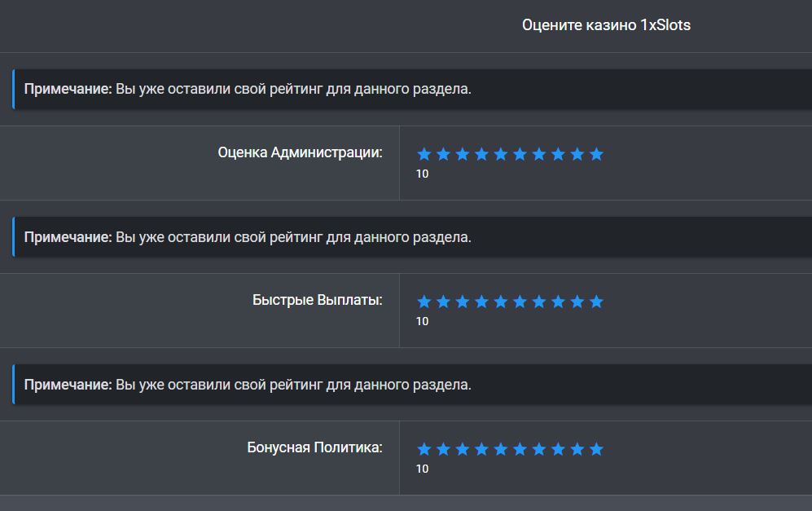This screenshot has height=511, width=812.
Task: Click tenth star in Оценка Администрации row
Action: pos(596,154)
